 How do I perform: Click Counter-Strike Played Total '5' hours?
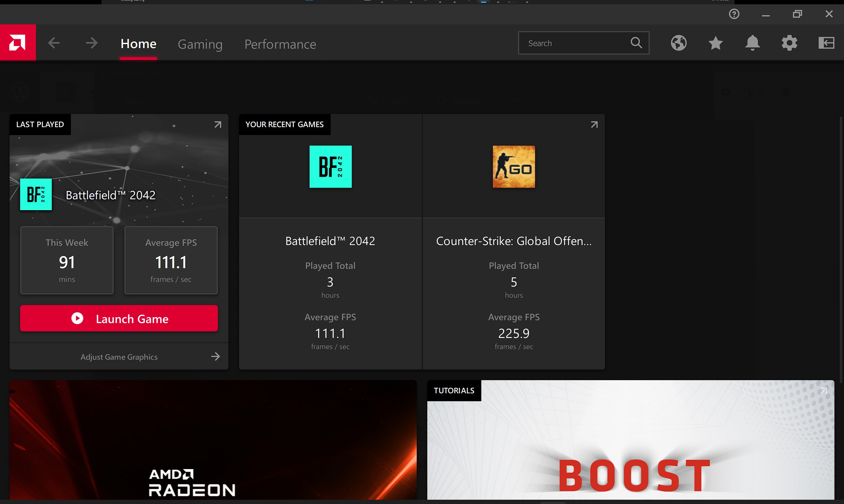coord(514,282)
